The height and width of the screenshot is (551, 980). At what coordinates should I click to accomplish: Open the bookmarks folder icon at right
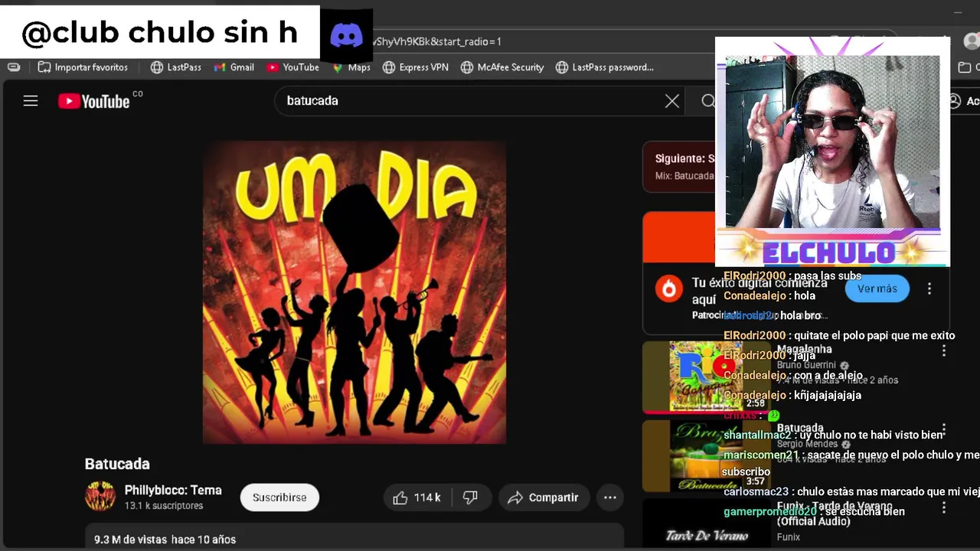[x=964, y=67]
